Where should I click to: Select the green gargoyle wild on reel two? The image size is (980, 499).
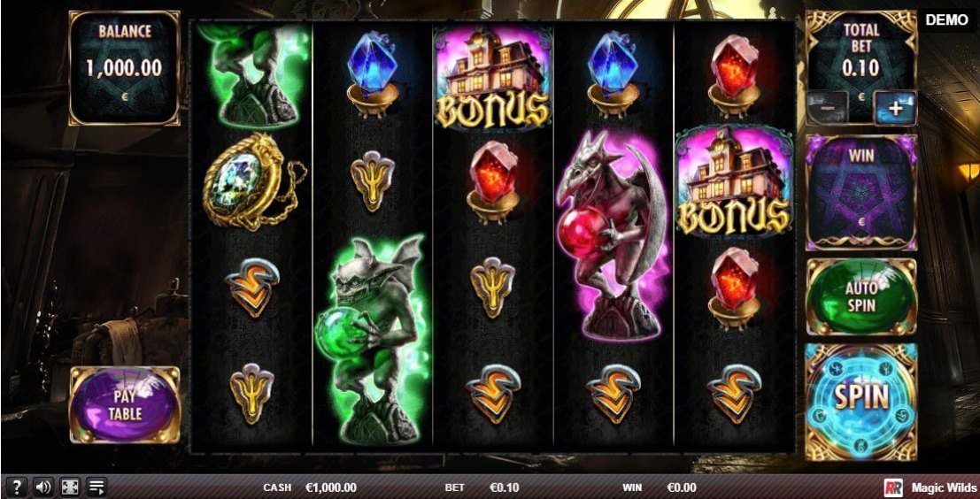(373, 339)
